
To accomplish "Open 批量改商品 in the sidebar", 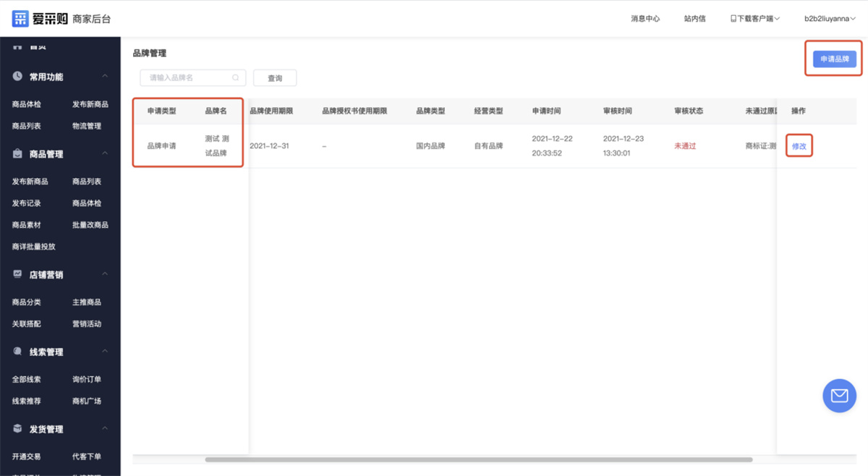I will point(90,225).
